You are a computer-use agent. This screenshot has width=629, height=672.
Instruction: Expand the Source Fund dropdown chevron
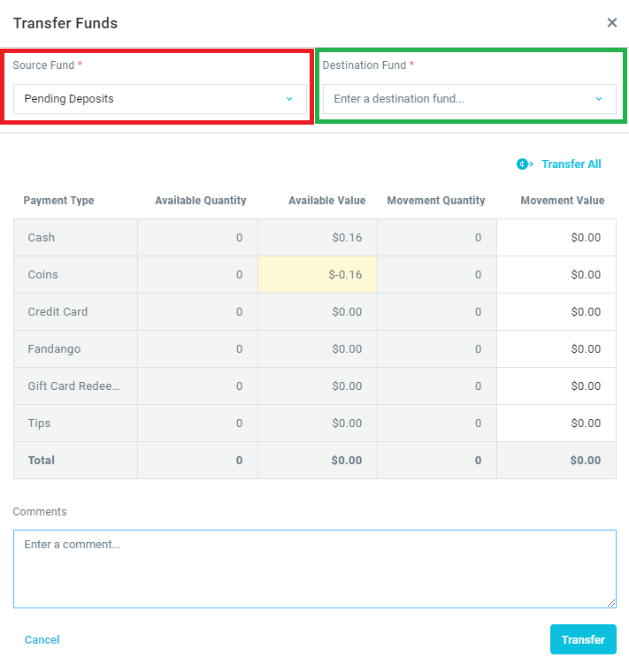pos(289,99)
